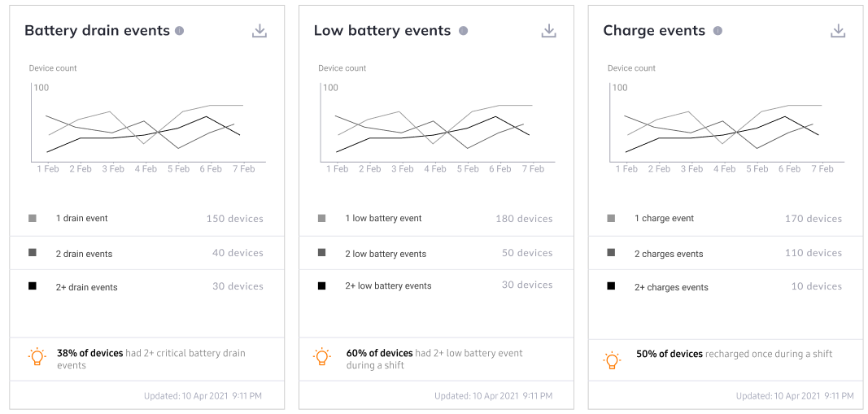Image resolution: width=868 pixels, height=414 pixels.
Task: Open info tooltip beside Battery drain events
Action: pos(179,31)
